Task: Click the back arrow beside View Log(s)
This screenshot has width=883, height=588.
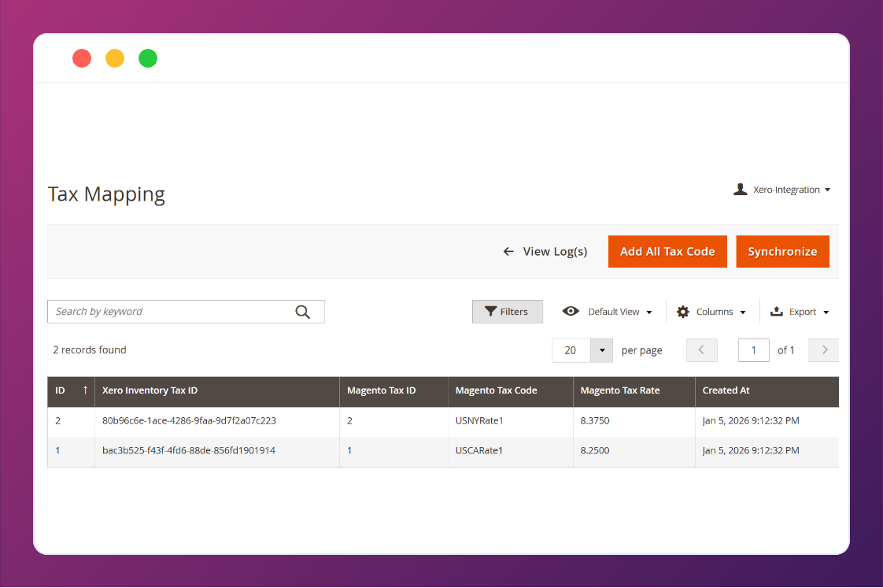Action: [x=508, y=252]
